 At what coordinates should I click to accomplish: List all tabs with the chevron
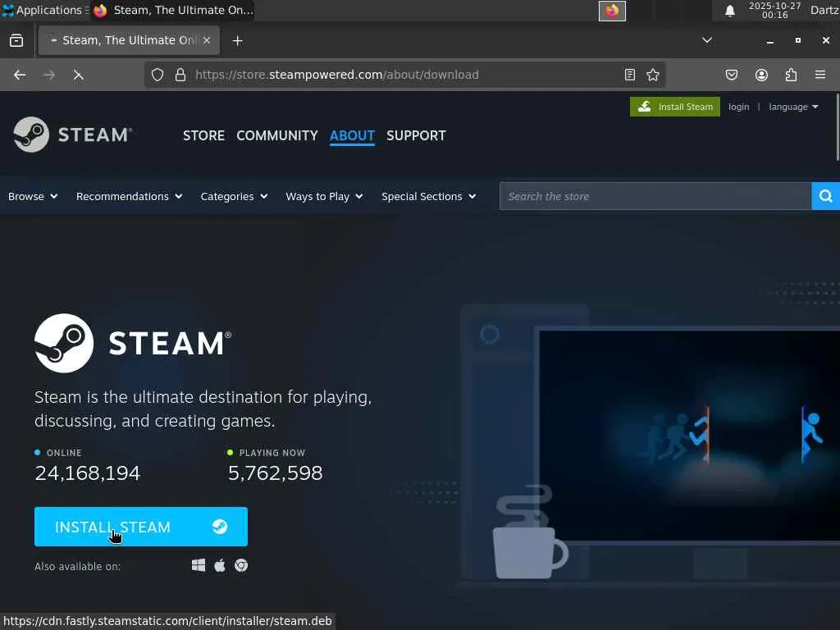[707, 40]
